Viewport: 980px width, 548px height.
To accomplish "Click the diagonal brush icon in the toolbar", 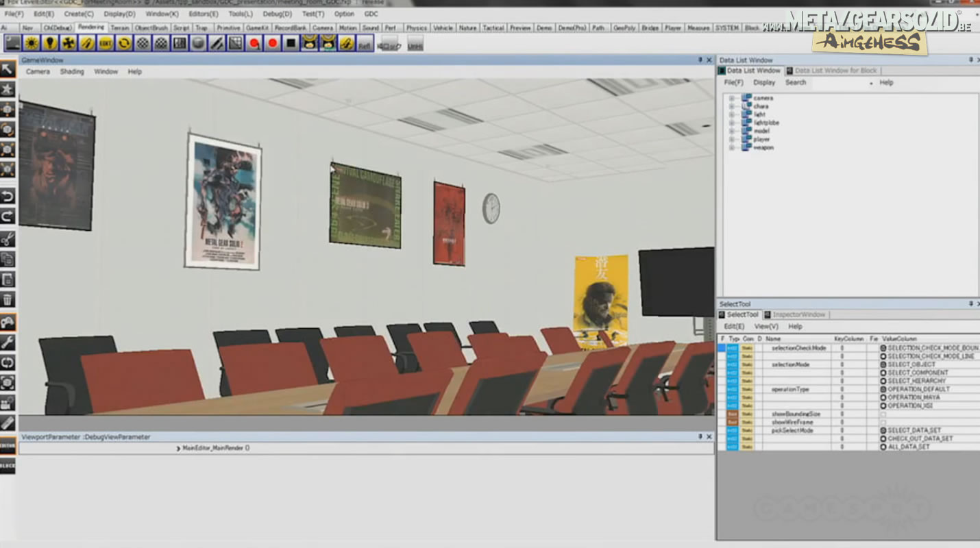I will tap(217, 43).
